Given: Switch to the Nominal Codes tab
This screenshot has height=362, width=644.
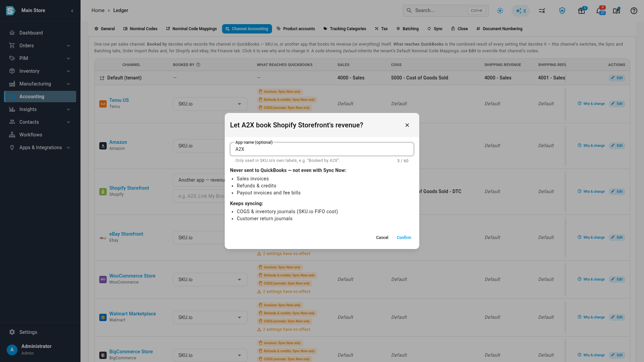Looking at the screenshot, I should tap(141, 29).
